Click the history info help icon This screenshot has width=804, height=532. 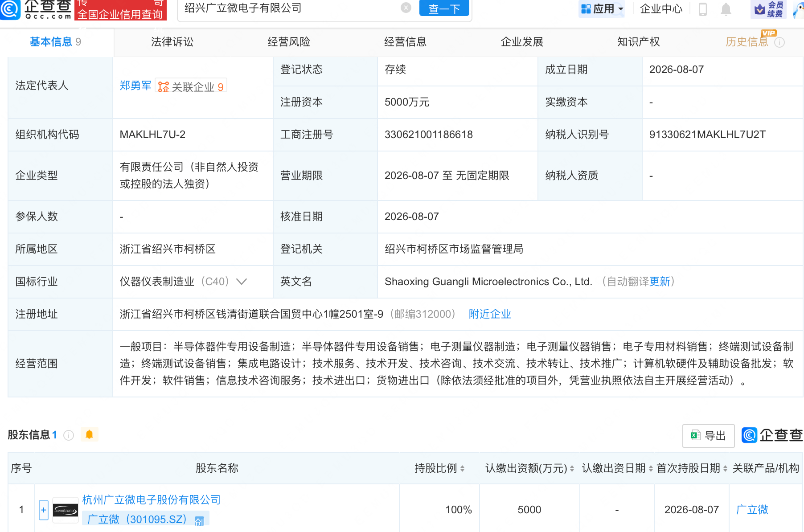pyautogui.click(x=779, y=42)
